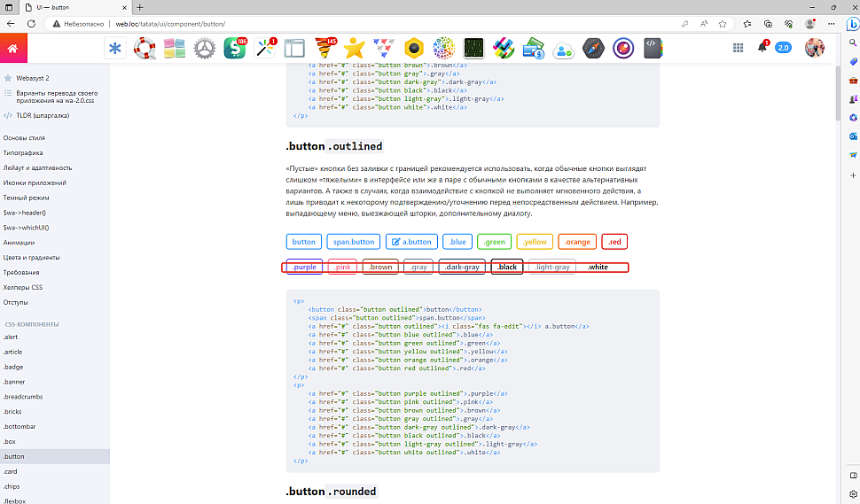Open the compass app icon
This screenshot has height=504, width=860.
pyautogui.click(x=593, y=49)
